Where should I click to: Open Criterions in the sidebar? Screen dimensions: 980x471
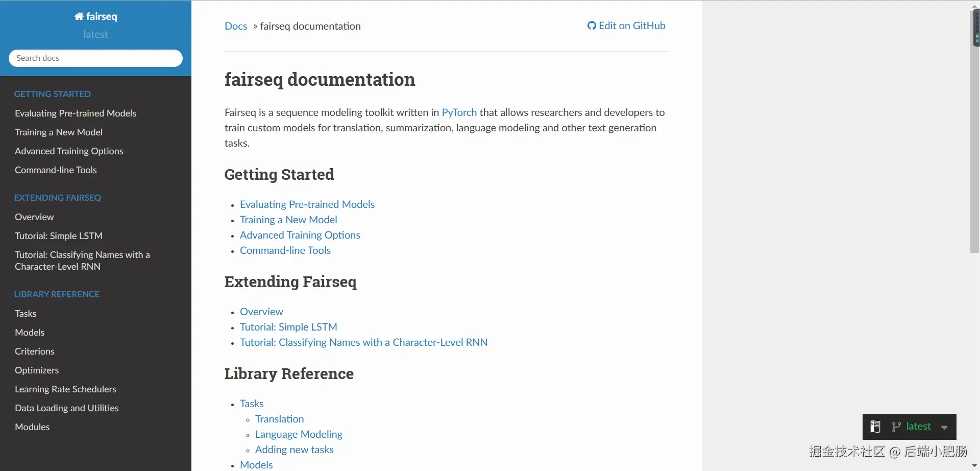click(x=35, y=351)
